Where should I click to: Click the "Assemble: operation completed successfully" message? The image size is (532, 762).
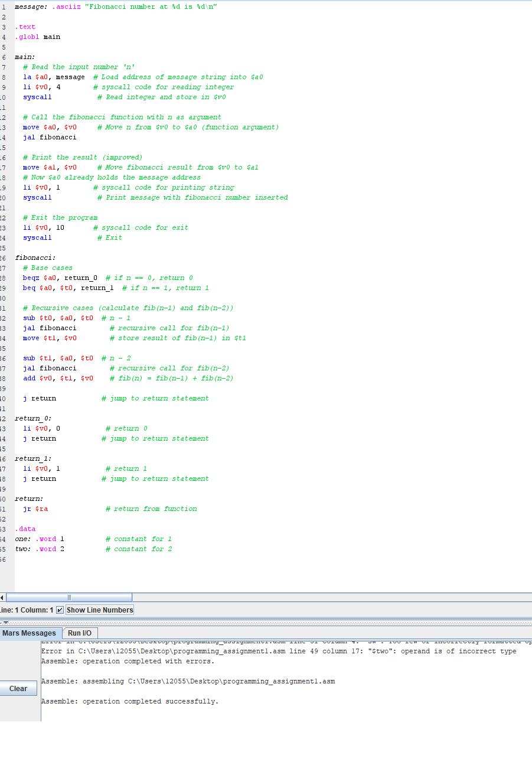click(130, 701)
